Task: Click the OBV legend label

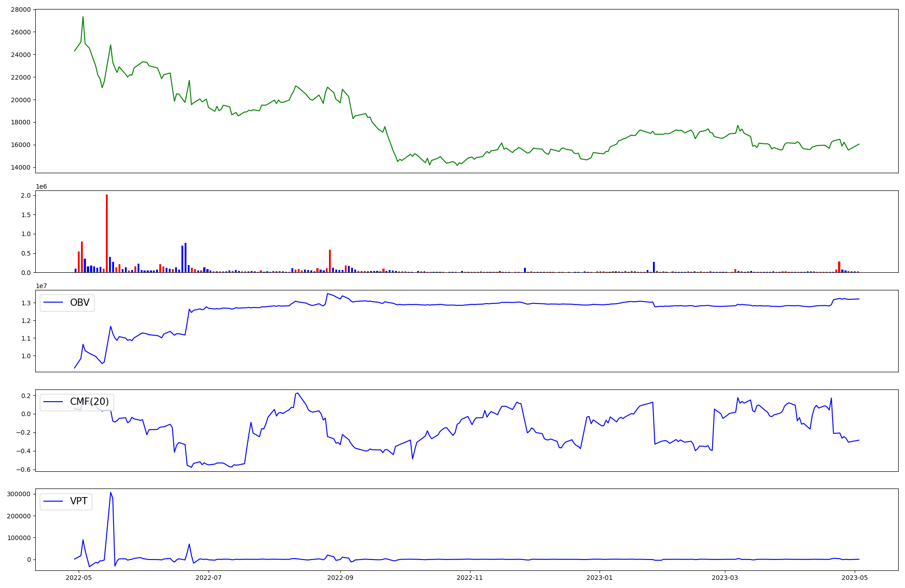Action: click(x=80, y=303)
